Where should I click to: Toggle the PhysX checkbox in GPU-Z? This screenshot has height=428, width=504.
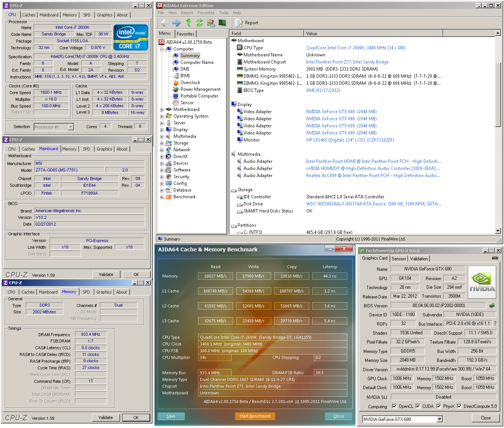coord(439,406)
